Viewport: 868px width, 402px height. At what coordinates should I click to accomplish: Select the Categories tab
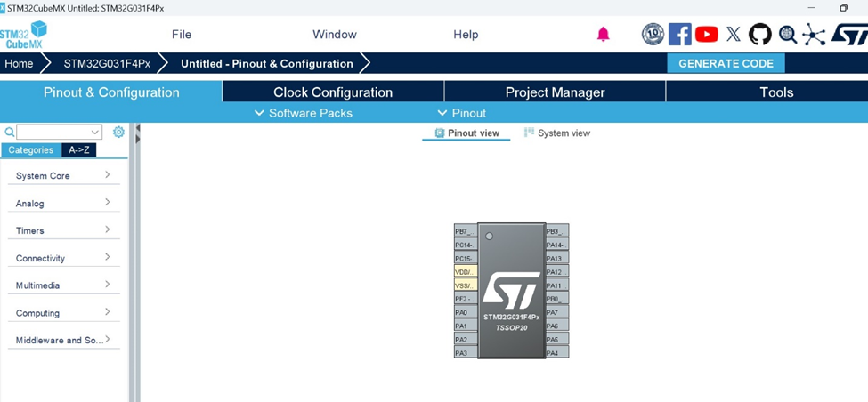click(31, 149)
